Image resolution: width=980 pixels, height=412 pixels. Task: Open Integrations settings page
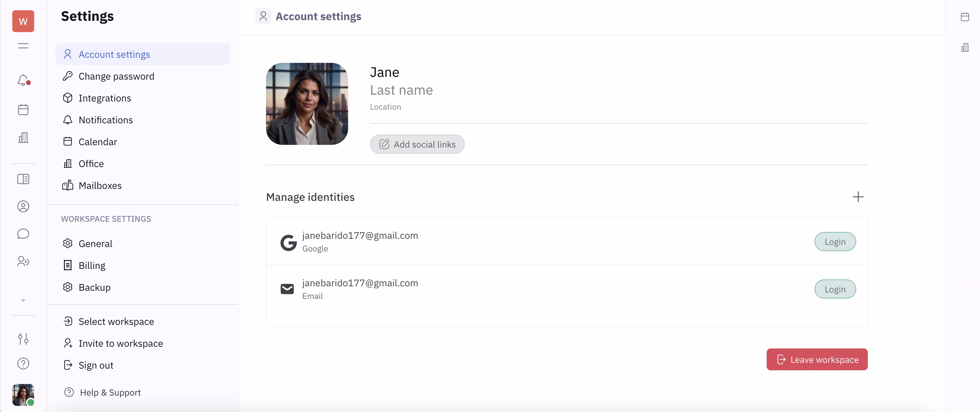[x=105, y=98]
